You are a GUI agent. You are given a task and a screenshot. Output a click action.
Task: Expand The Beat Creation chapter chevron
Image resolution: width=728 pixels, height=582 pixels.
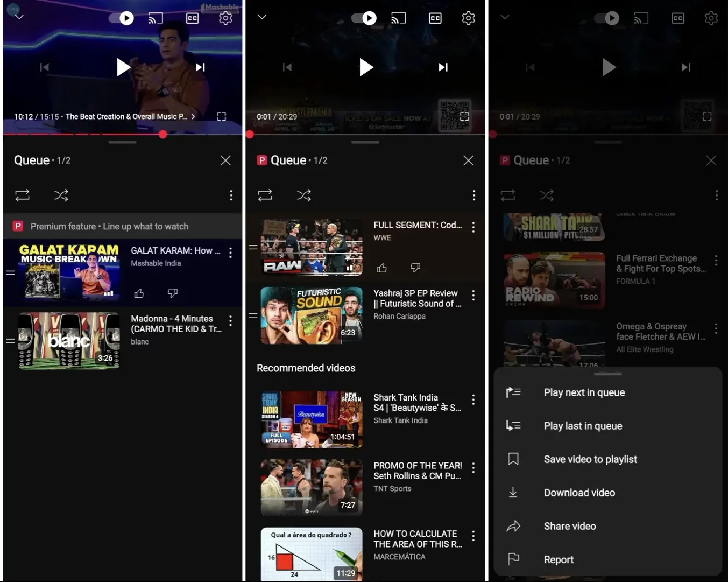click(193, 116)
